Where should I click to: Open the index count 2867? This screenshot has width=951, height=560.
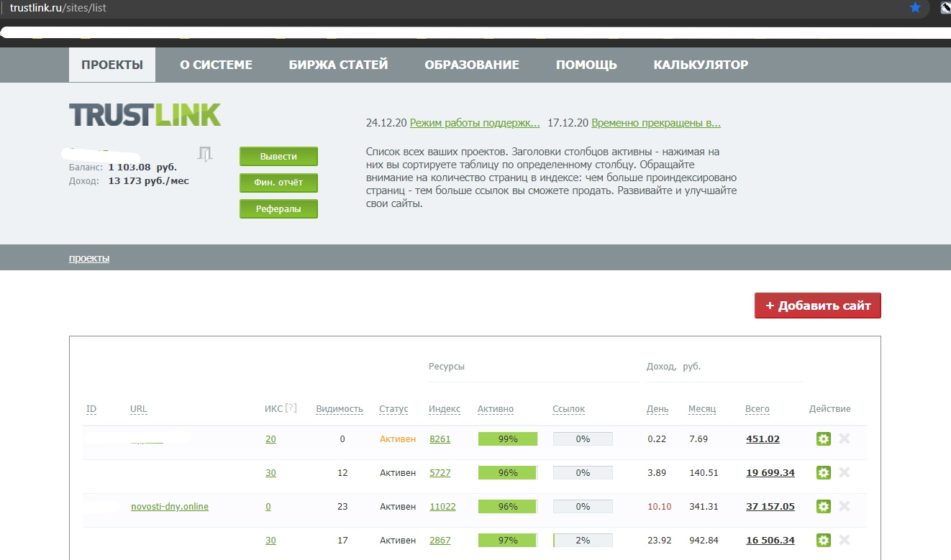click(440, 541)
